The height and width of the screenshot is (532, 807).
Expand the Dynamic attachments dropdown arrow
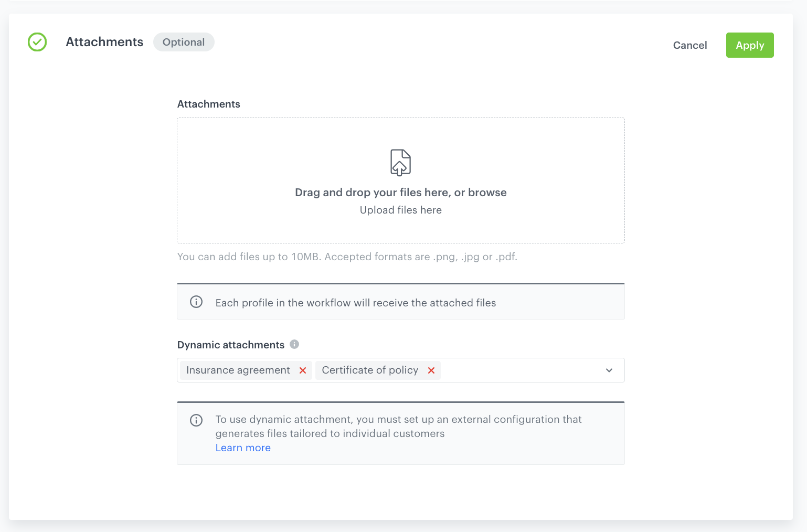point(609,370)
